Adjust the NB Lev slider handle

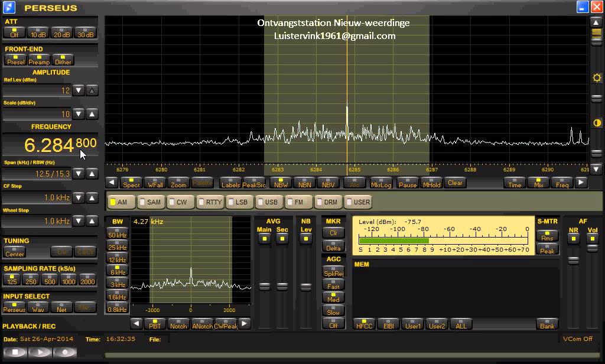tap(305, 287)
